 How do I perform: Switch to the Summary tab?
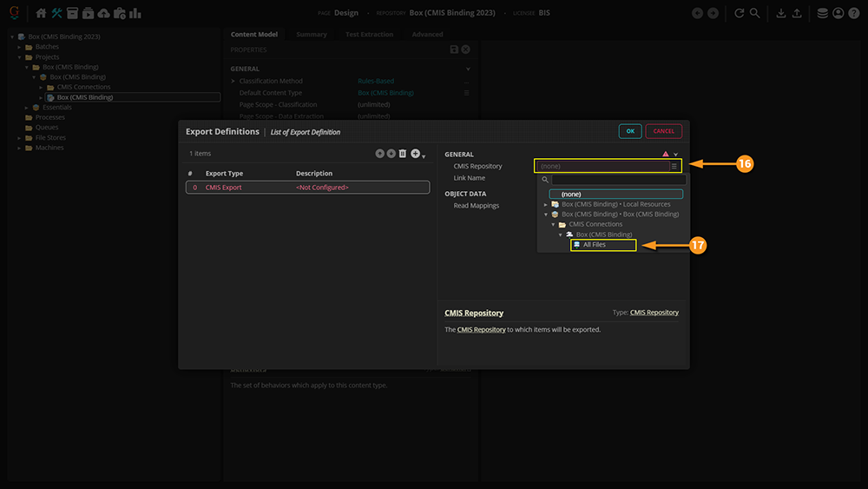(x=311, y=35)
